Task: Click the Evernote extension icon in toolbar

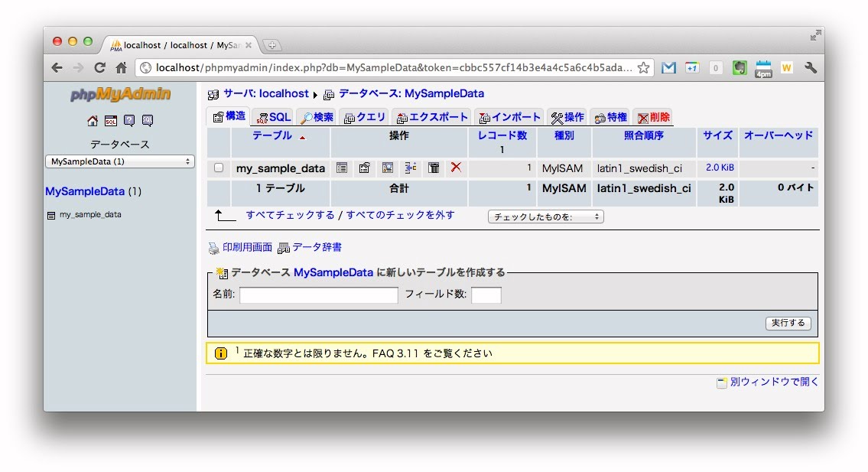Action: click(739, 68)
